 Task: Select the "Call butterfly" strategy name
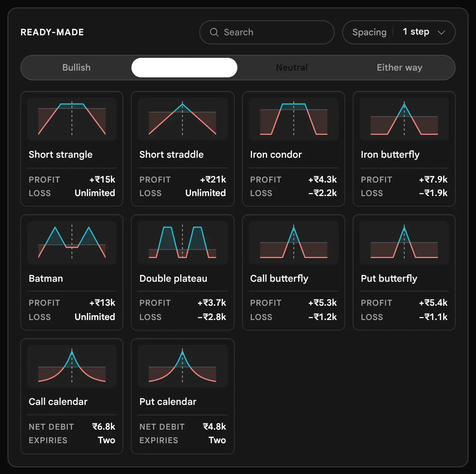[x=279, y=278]
